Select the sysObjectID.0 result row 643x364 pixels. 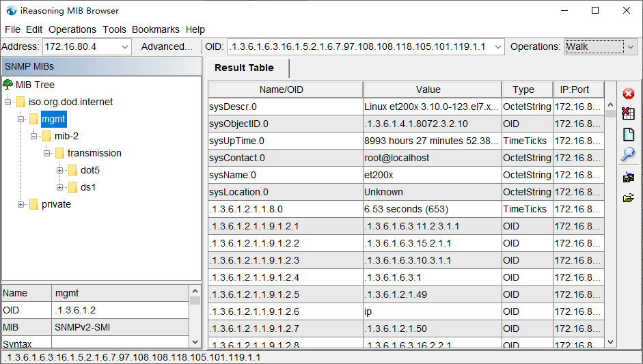click(x=406, y=124)
